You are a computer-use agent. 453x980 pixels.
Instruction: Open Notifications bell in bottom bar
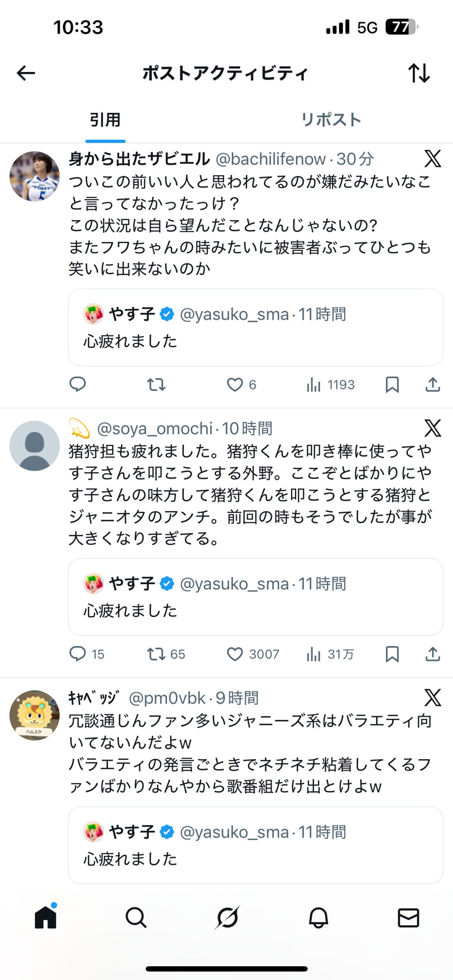pyautogui.click(x=318, y=918)
